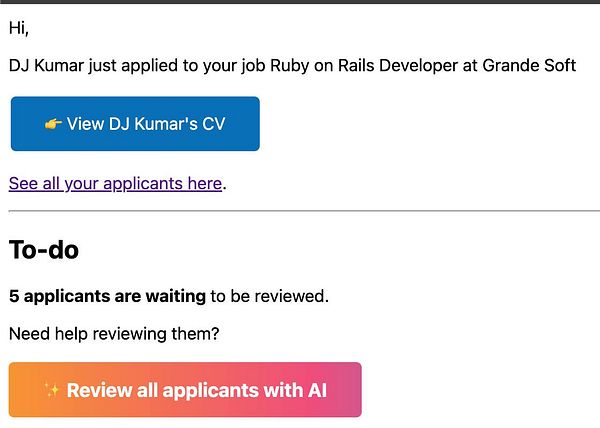600x428 pixels.
Task: Click the Hi, greeting line
Action: tap(19, 30)
